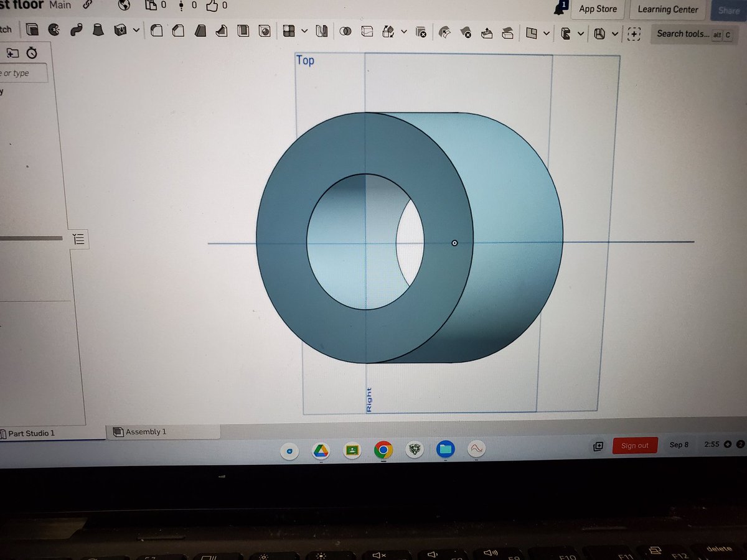Click the copies count icon
Viewport: 747px width, 560px height.
[x=151, y=6]
